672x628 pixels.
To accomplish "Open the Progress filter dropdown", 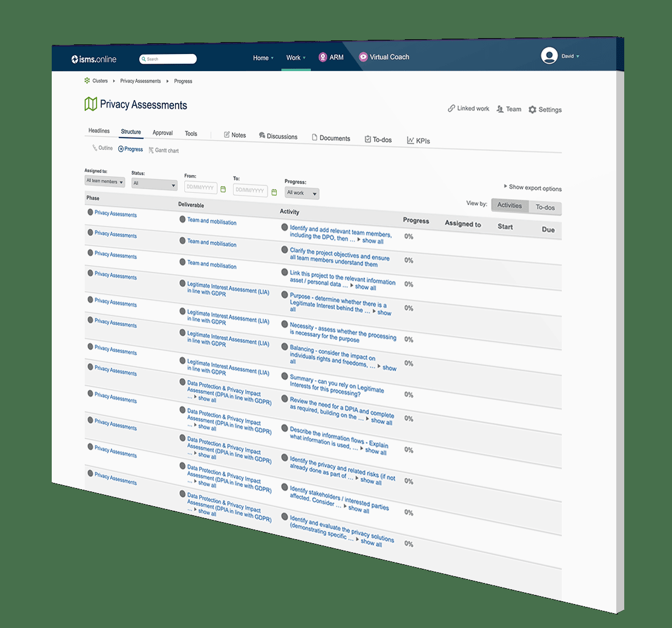I will click(x=302, y=193).
